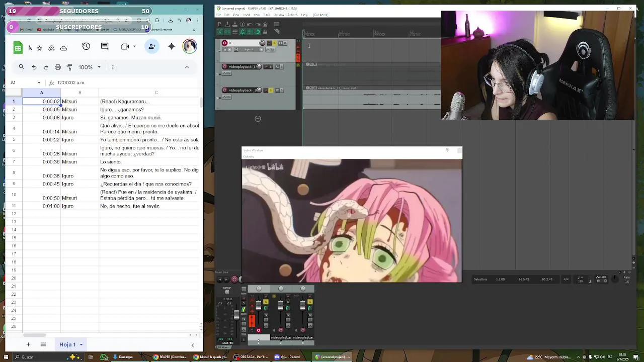
Task: Solo the second videoplayback track
Action: pyautogui.click(x=271, y=90)
